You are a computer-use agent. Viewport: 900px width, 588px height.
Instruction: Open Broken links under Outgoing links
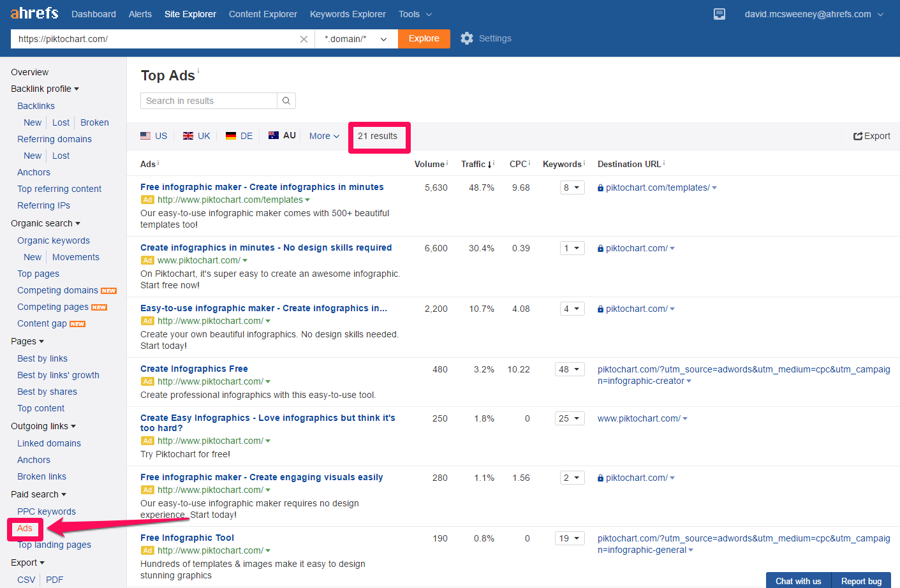[41, 476]
